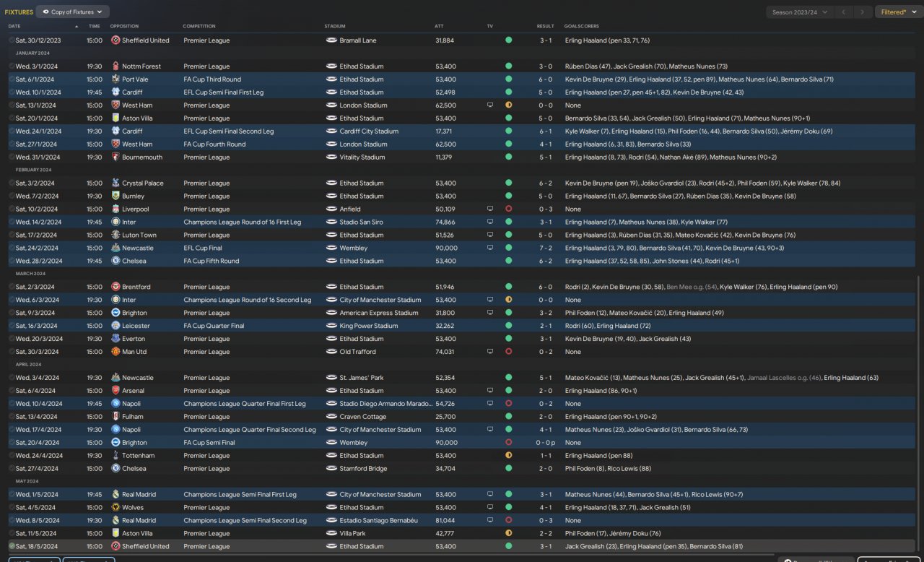Image resolution: width=924 pixels, height=562 pixels.
Task: Sort by the Time column header
Action: point(95,27)
